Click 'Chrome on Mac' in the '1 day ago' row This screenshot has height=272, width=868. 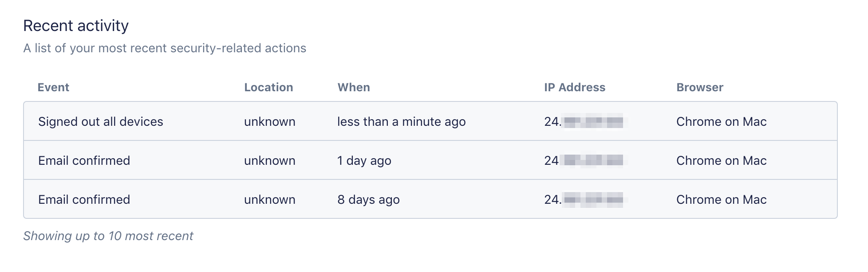[721, 160]
